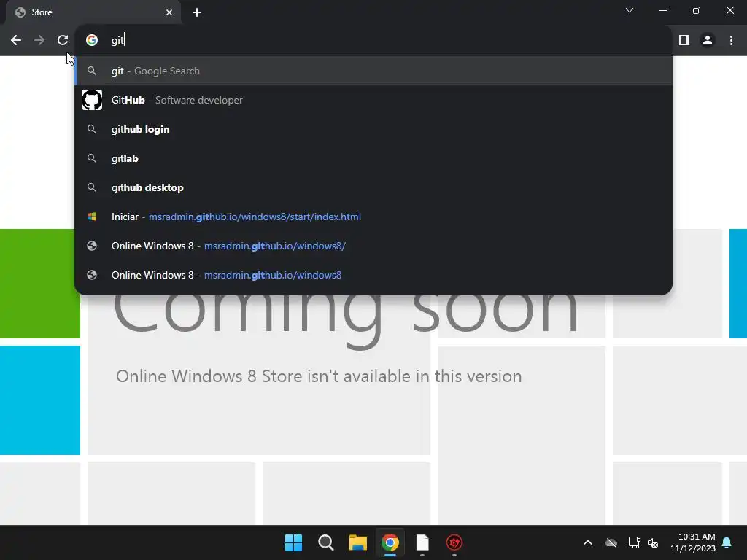Open the Chrome side panel
The image size is (747, 560).
pyautogui.click(x=684, y=40)
